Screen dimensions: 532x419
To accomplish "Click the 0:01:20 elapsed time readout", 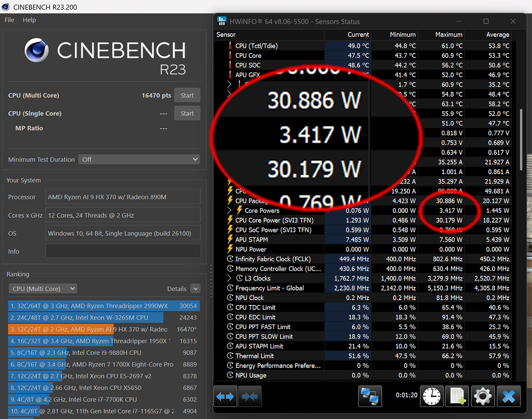I will (407, 395).
